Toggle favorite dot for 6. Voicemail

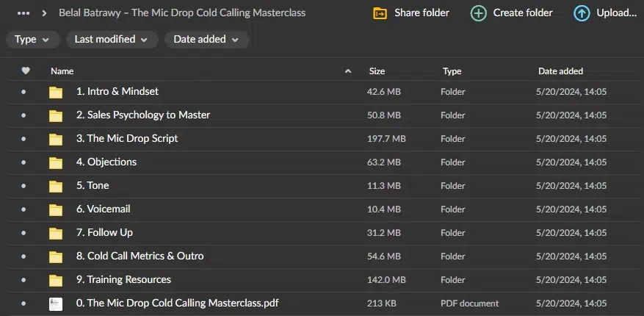point(23,209)
